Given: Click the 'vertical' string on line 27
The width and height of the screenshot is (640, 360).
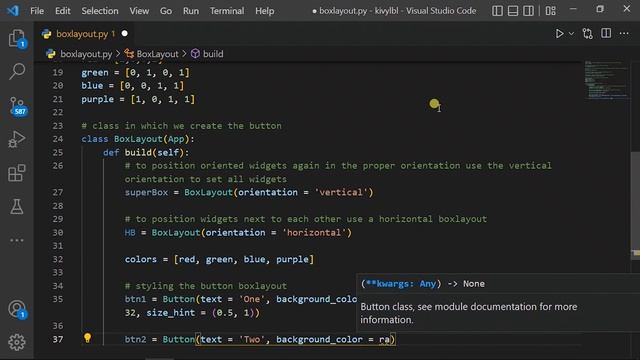Looking at the screenshot, I should click(x=341, y=192).
